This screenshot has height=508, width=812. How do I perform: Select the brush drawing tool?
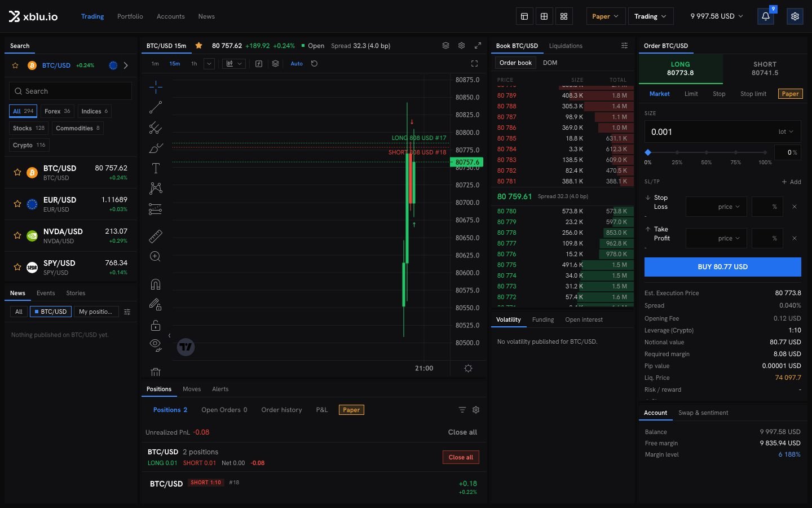[x=156, y=148]
